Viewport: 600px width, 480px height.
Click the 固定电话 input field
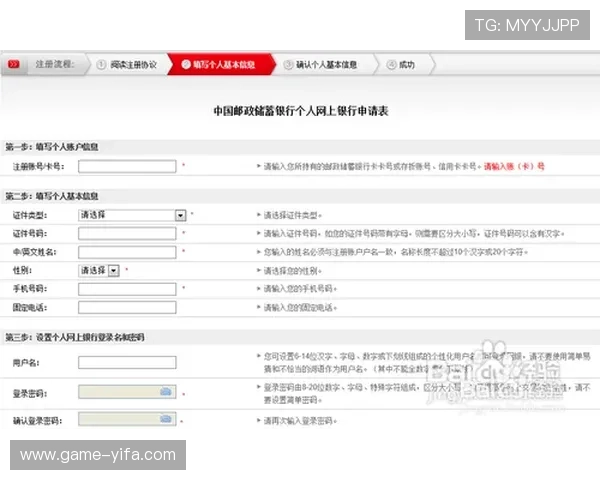point(127,307)
